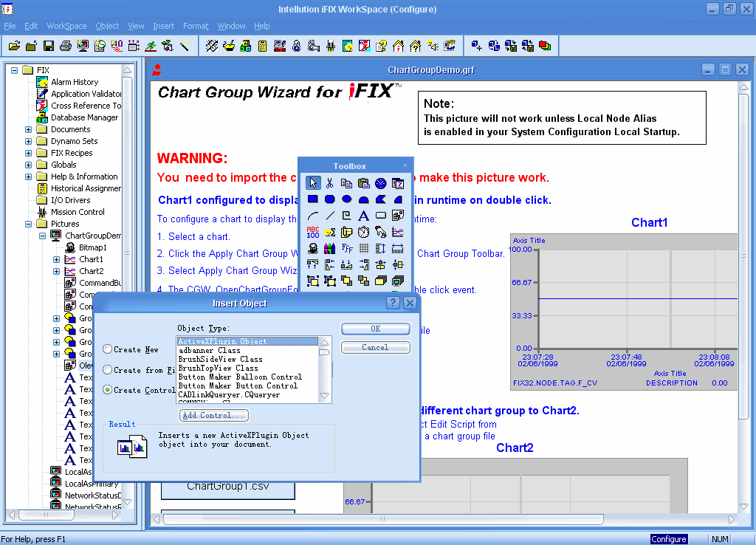Open the Format menu
Image resolution: width=756 pixels, height=545 pixels.
196,26
